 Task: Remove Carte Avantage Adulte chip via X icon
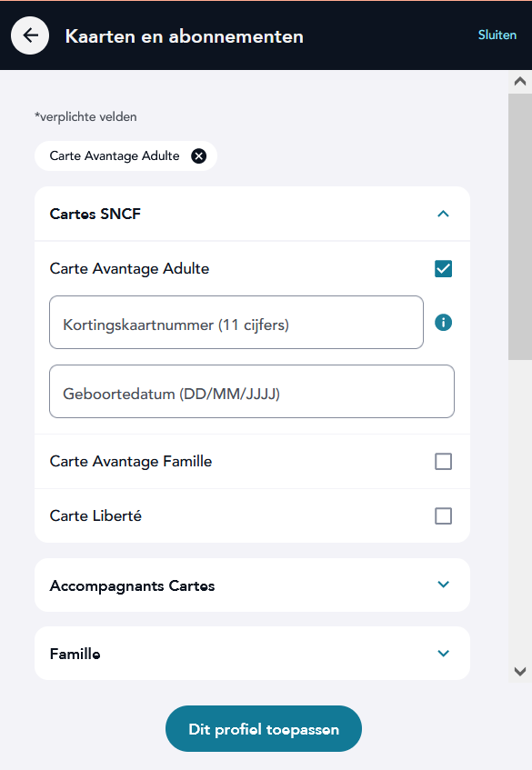coord(198,155)
